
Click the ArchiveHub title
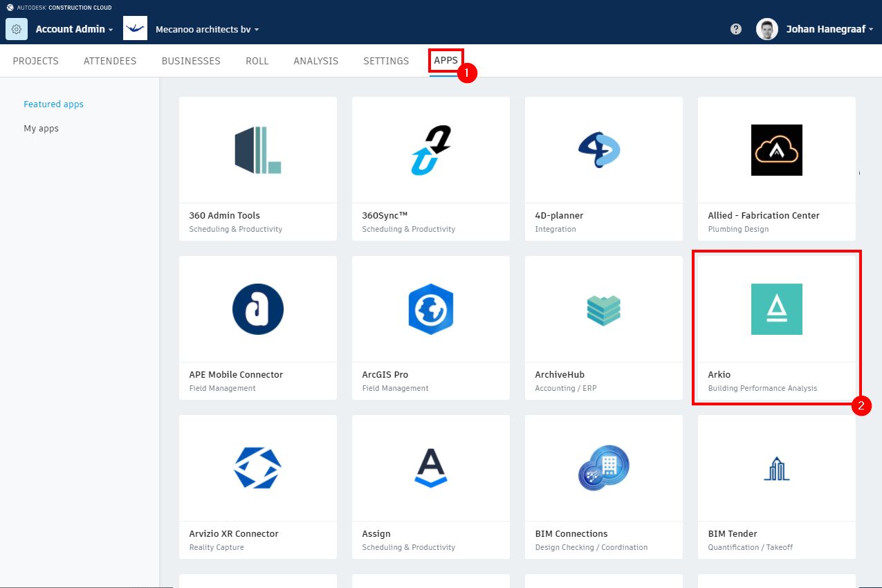point(560,374)
